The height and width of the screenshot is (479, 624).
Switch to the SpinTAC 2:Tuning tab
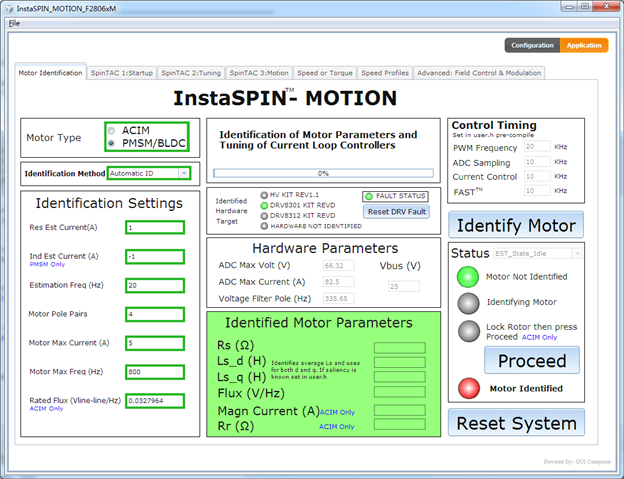(x=192, y=73)
